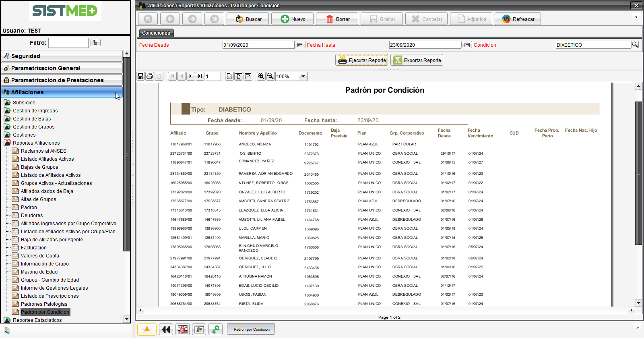
Task: Click the Ejecutar Reporte button
Action: click(361, 60)
